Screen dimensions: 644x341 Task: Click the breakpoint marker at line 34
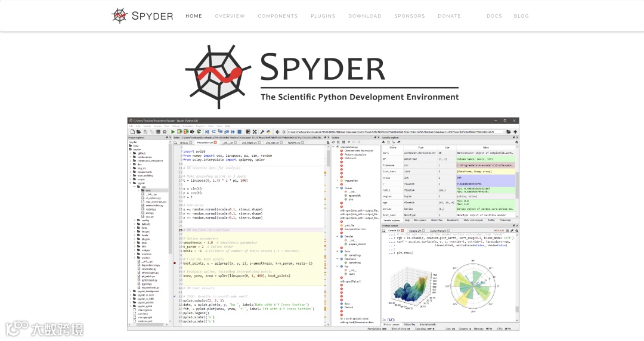point(175,263)
